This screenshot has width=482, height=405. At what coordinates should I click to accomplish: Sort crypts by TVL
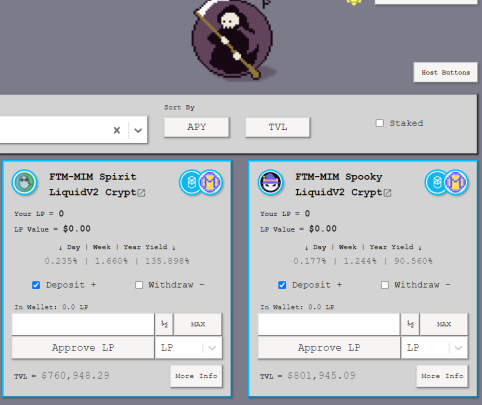tap(278, 127)
